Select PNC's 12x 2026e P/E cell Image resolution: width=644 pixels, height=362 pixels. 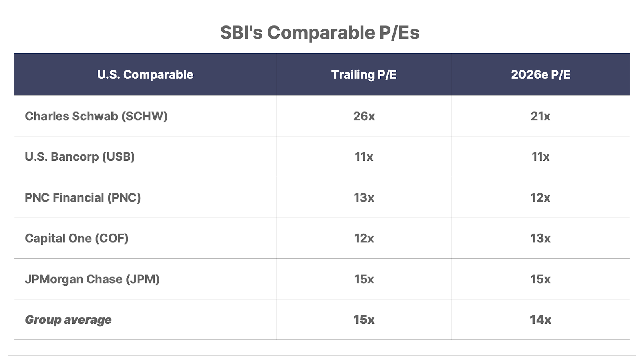tap(541, 197)
